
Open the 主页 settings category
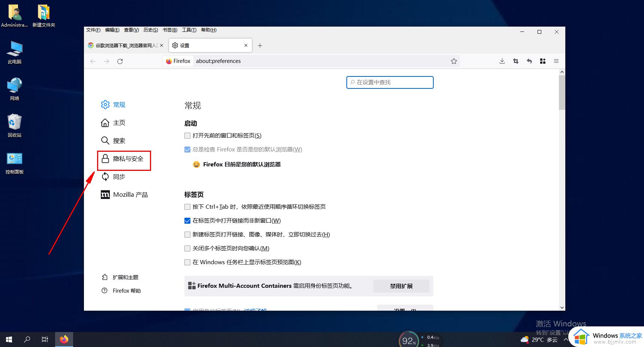click(113, 123)
